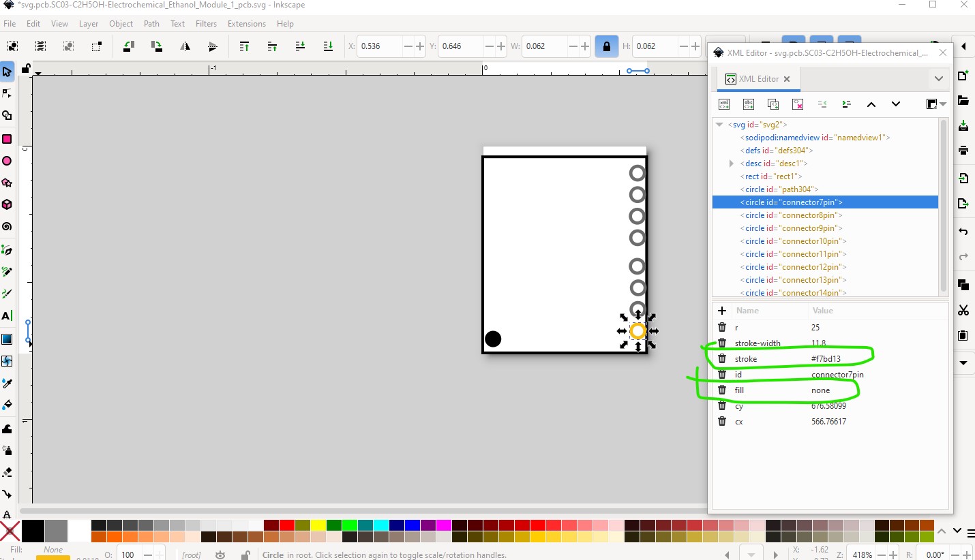Click the pure red palette swatch
Image resolution: width=975 pixels, height=560 pixels.
pos(286,525)
